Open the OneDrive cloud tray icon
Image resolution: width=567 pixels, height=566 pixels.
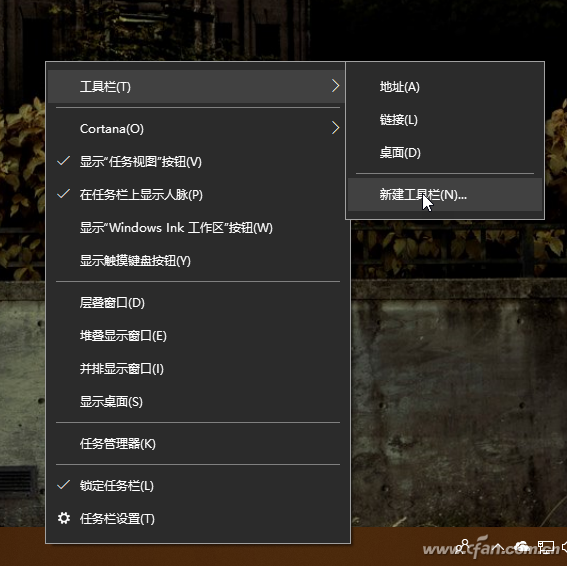tap(521, 547)
